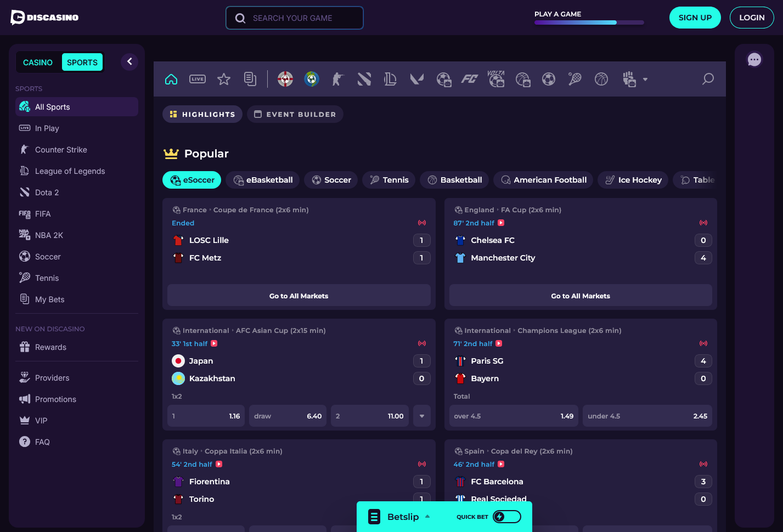Bet on Kazakhstan win at 11.00

(x=370, y=416)
